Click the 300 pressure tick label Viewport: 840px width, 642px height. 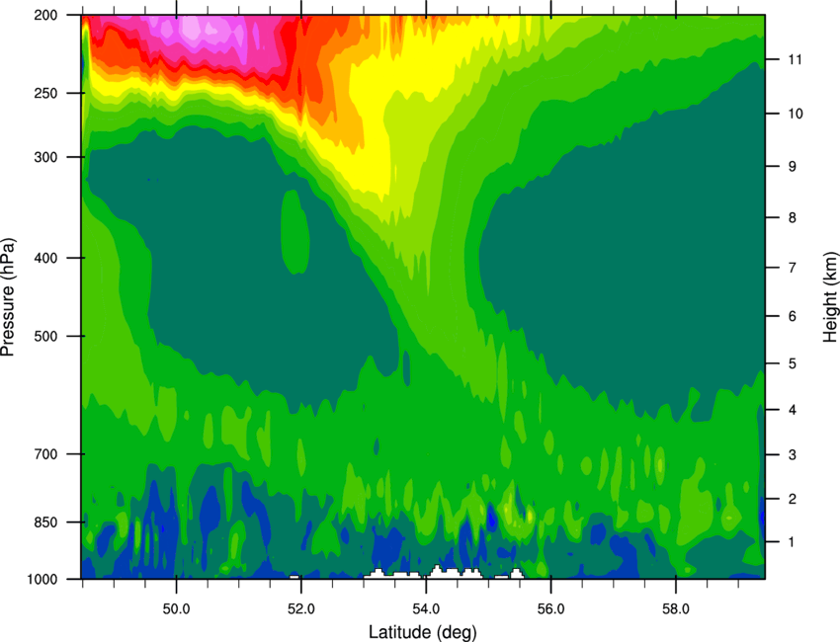(x=45, y=157)
